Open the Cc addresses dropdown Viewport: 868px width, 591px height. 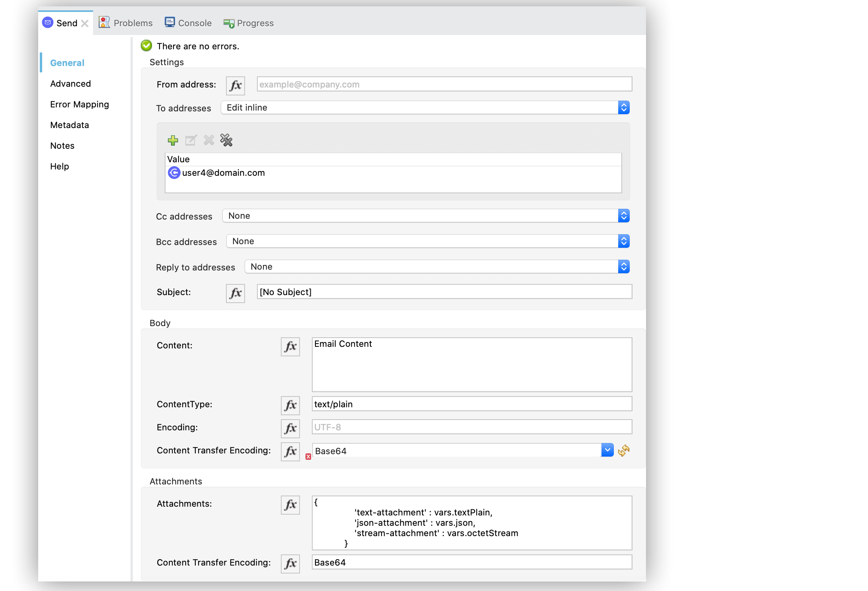click(x=624, y=216)
